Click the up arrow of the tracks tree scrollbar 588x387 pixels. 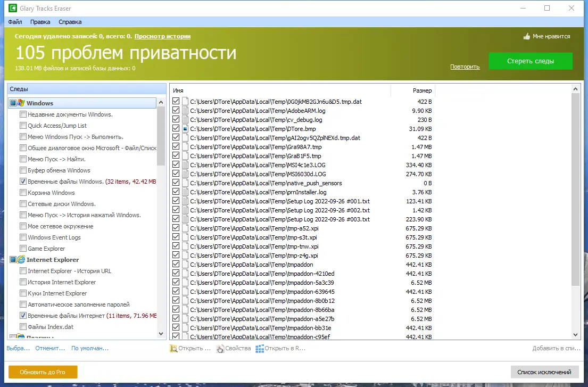161,102
